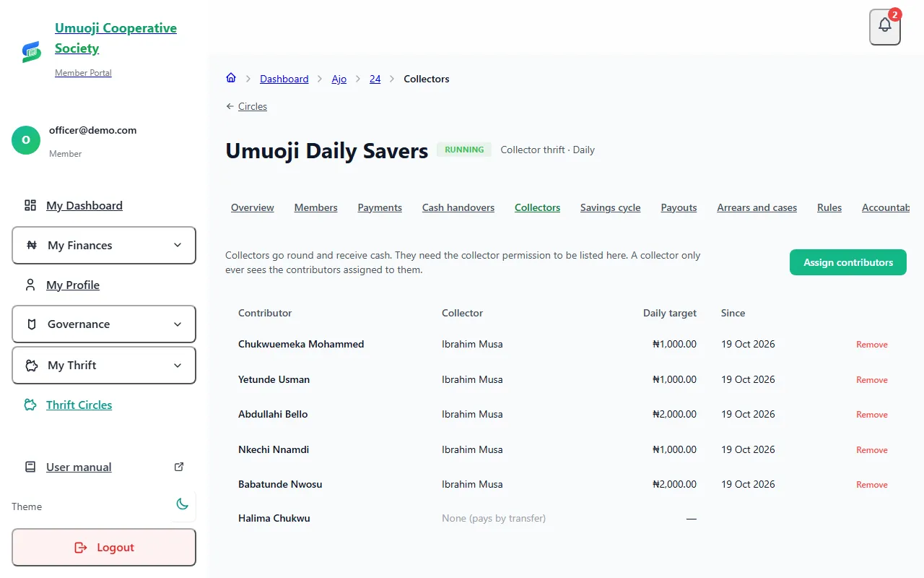
Task: Expand the My Thrift menu chevron
Action: pyautogui.click(x=178, y=365)
